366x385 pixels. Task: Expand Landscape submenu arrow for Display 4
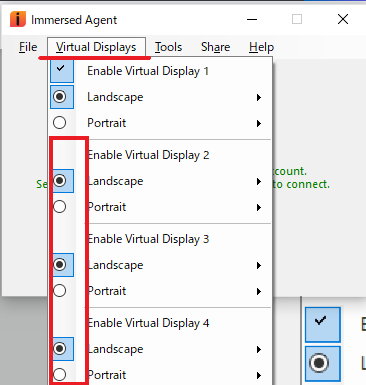[259, 349]
